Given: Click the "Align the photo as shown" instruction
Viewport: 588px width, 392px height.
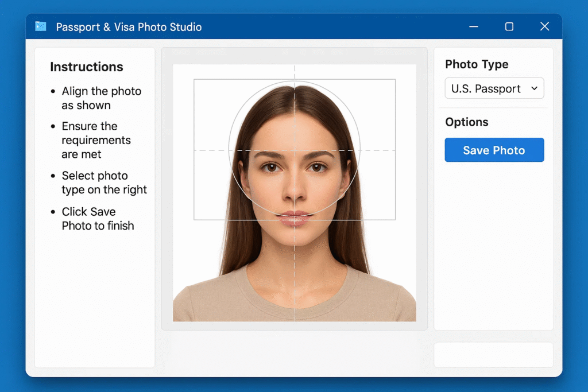Looking at the screenshot, I should click(101, 98).
